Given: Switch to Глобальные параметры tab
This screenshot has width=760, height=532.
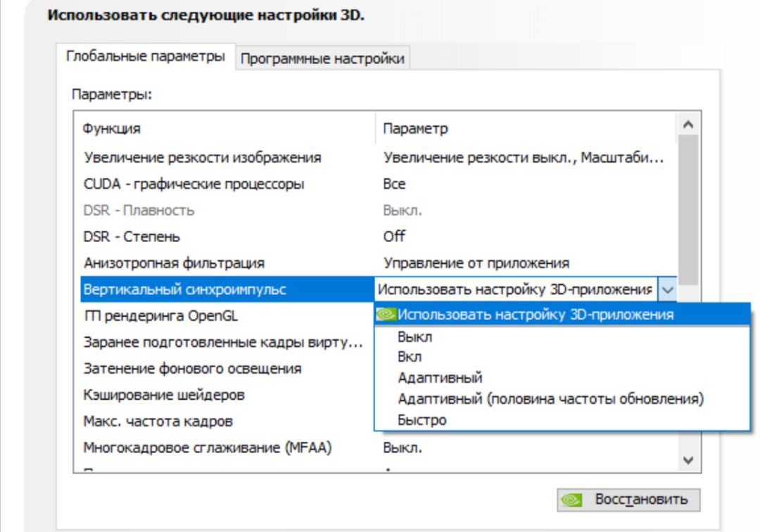Looking at the screenshot, I should point(146,57).
